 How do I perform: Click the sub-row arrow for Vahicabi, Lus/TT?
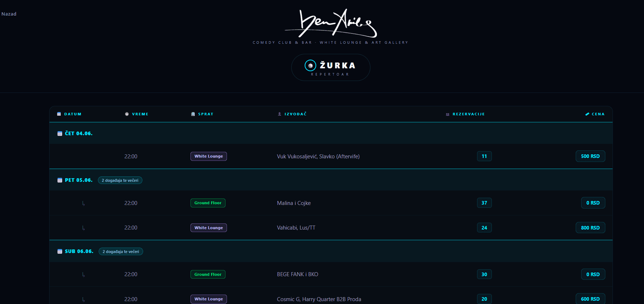(x=83, y=228)
